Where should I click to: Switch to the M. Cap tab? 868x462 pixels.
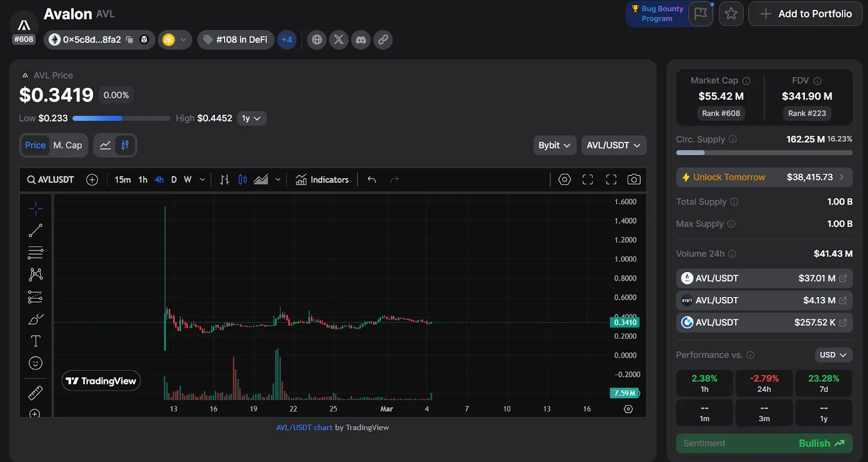tap(67, 145)
